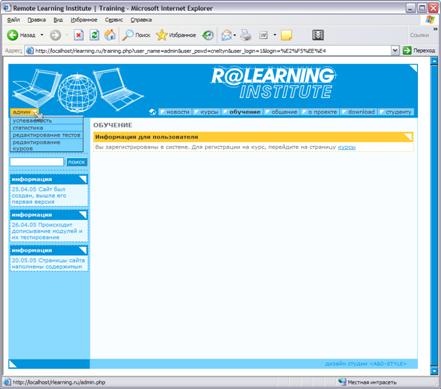Click the Refresh page icon
Image resolution: width=441 pixels, height=389 pixels.
pos(95,35)
